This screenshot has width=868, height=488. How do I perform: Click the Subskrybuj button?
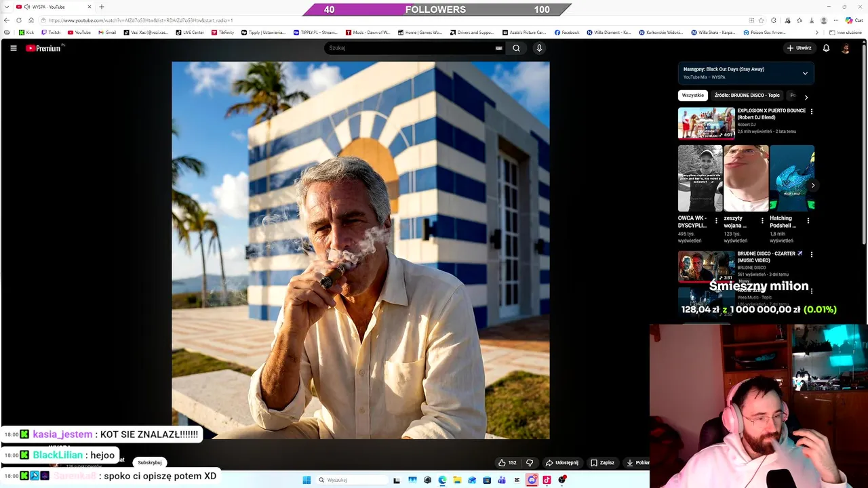click(149, 462)
